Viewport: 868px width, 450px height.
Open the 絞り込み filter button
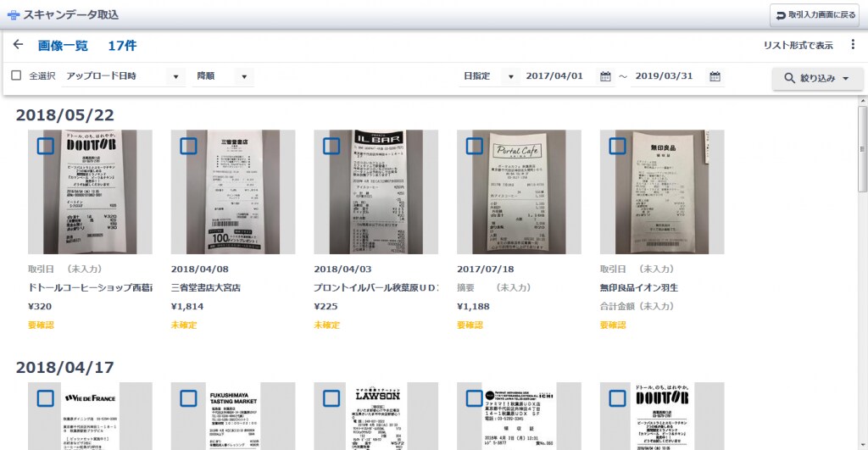(817, 78)
